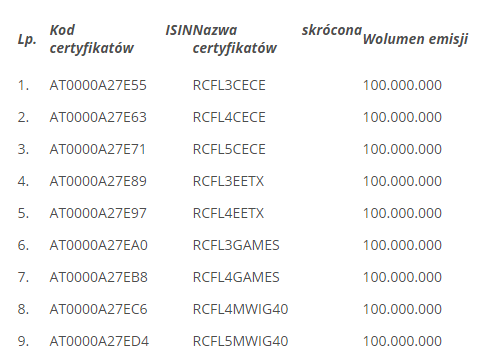The width and height of the screenshot is (484, 364).
Task: Select ISIN code AT0000A27ED4
Action: click(99, 341)
